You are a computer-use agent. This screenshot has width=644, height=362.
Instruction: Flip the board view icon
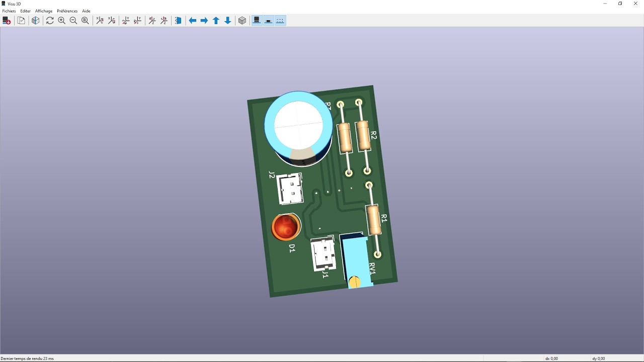click(178, 21)
